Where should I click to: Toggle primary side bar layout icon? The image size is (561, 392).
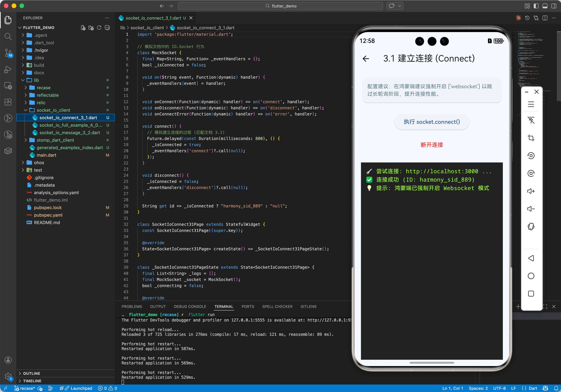(x=536, y=6)
